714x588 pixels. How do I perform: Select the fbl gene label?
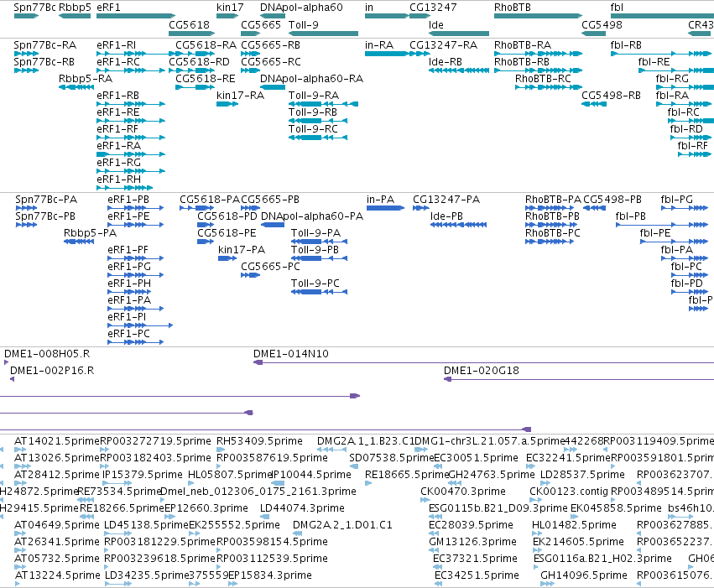pos(617,8)
